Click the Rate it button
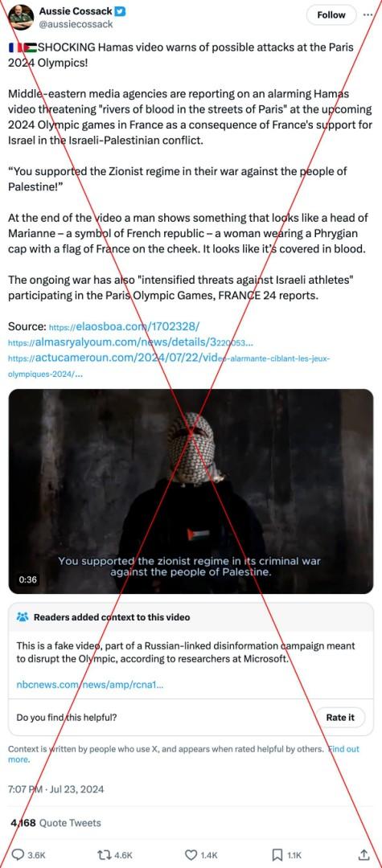Image resolution: width=382 pixels, height=868 pixels. pos(340,717)
